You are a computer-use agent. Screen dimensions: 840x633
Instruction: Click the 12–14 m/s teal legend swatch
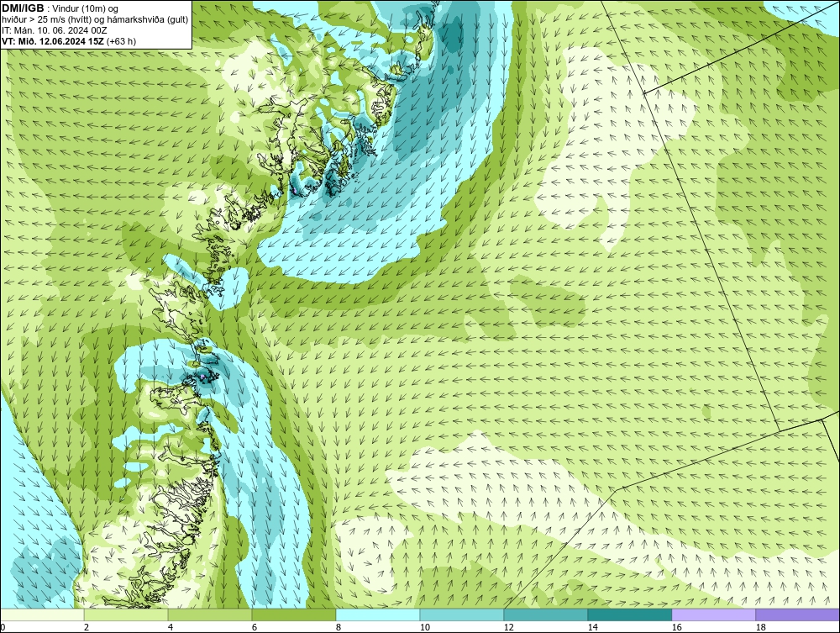tap(546, 615)
